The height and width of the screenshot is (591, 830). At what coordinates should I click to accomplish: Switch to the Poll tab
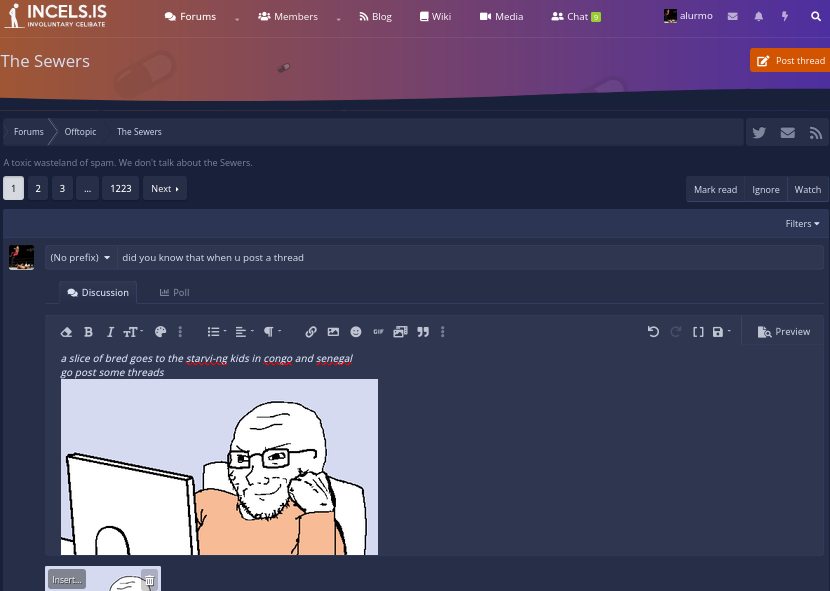pyautogui.click(x=174, y=292)
